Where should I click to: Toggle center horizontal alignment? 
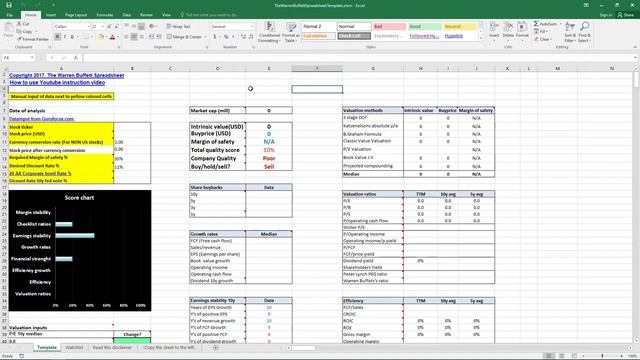coord(134,37)
